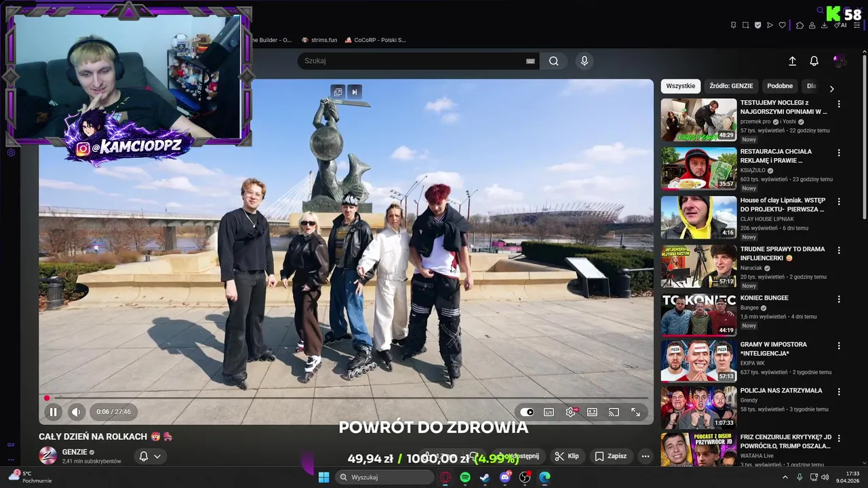Toggle the autoplay switch in the player
The width and height of the screenshot is (868, 488).
527,411
